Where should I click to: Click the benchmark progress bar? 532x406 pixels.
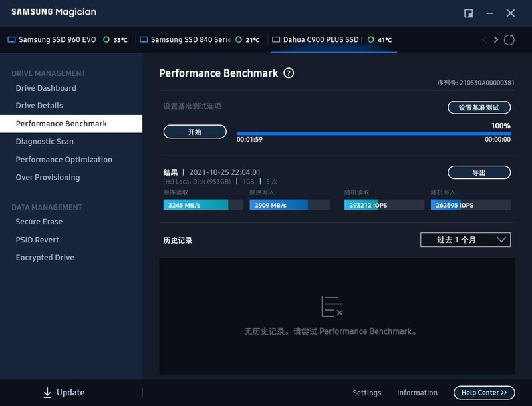click(x=374, y=134)
